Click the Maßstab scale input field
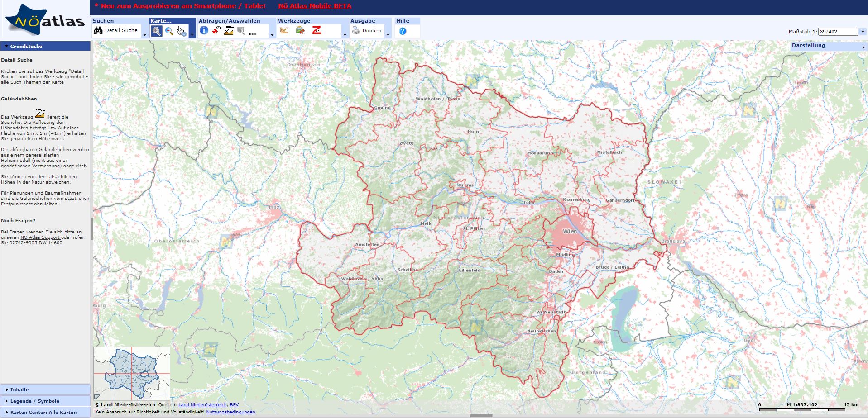Image resolution: width=868 pixels, height=418 pixels. coord(838,32)
